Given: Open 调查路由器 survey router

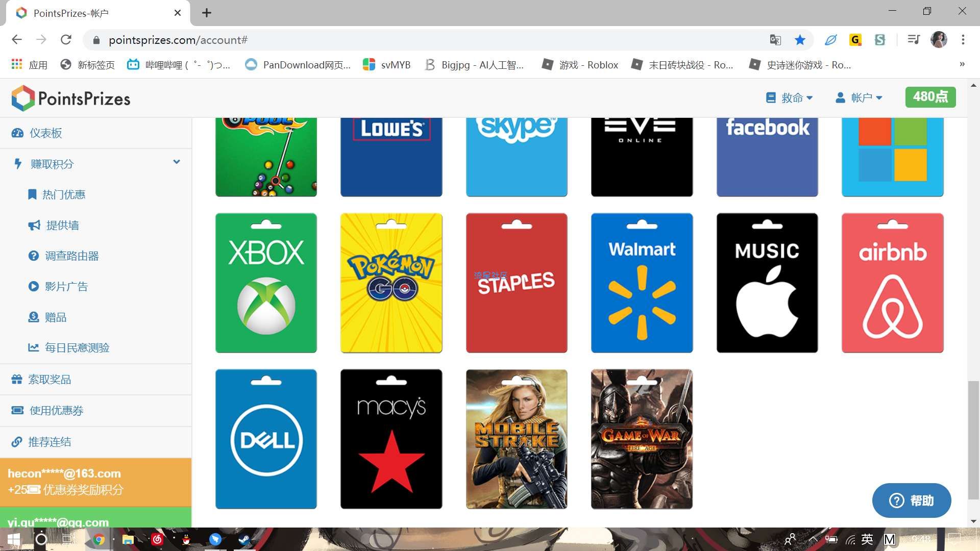Looking at the screenshot, I should click(x=63, y=256).
